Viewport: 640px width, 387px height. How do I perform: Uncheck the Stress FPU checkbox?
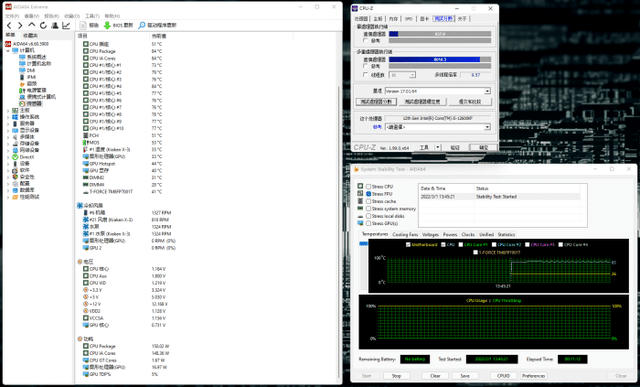pyautogui.click(x=369, y=194)
